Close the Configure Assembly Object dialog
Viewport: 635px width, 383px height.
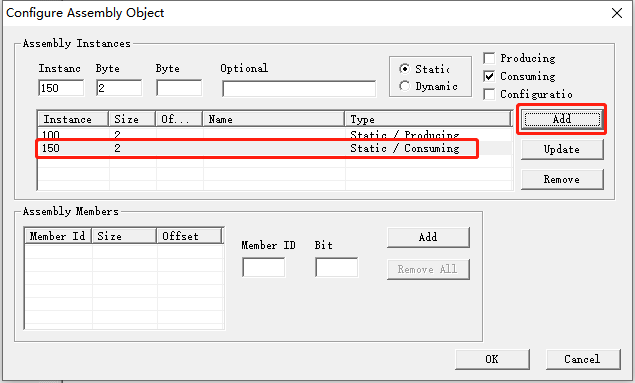(616, 13)
